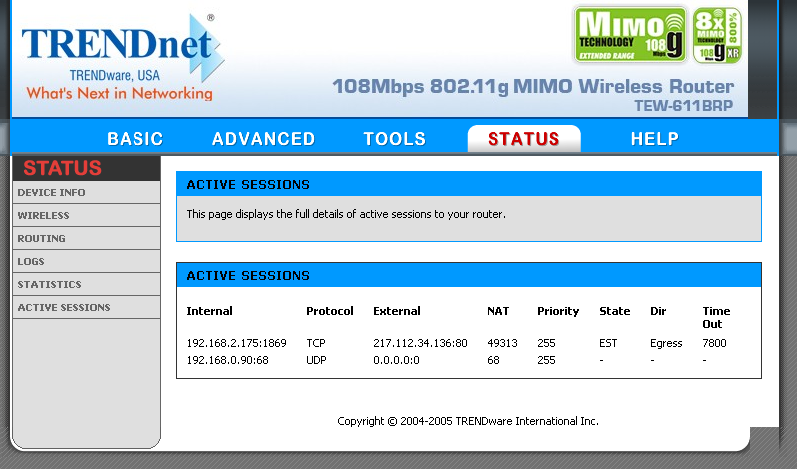
Task: Switch to the ADVANCED tab
Action: (x=263, y=139)
